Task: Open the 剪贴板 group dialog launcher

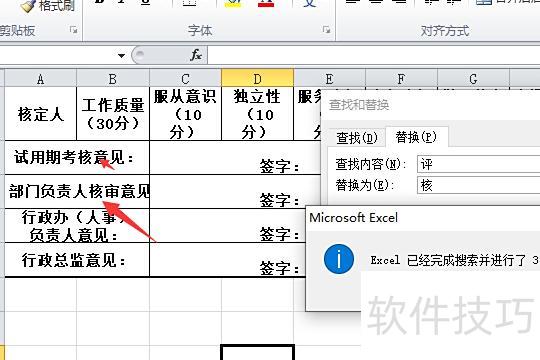Action: pos(73,30)
